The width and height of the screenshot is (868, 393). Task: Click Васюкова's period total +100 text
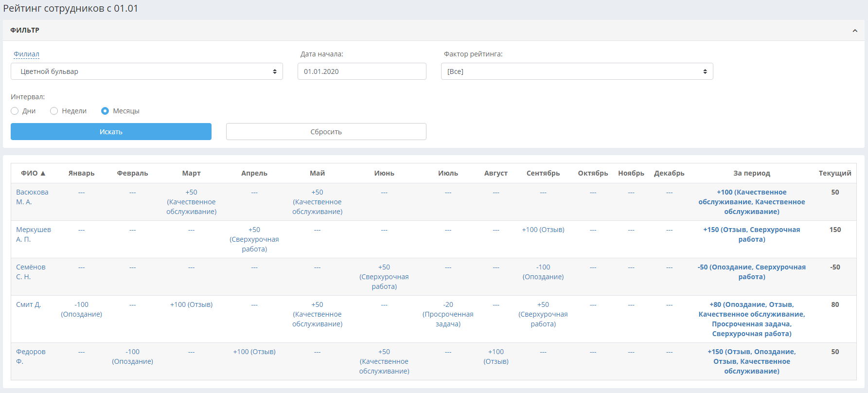(x=752, y=202)
